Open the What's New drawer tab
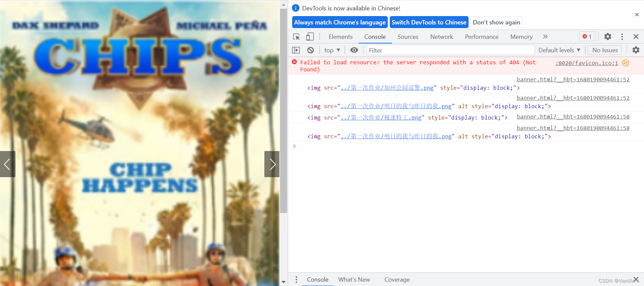Screen dimensions: 644x286 coord(354,280)
